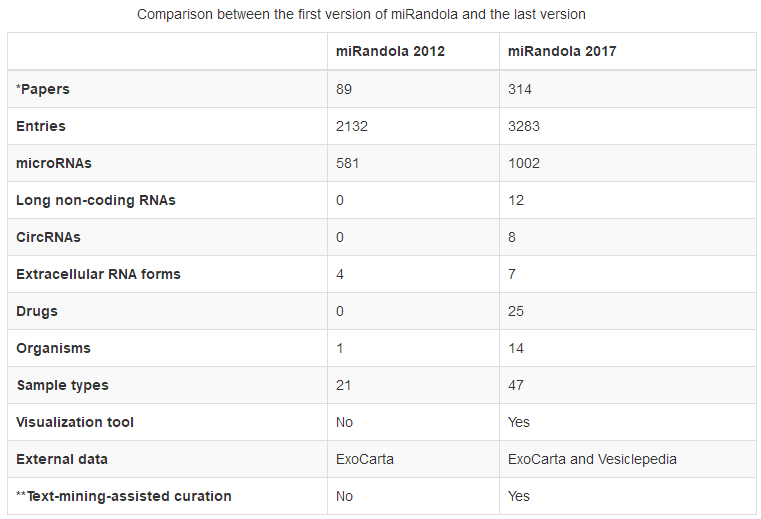Click the Long non-coding RNAs label
The width and height of the screenshot is (761, 519).
pos(96,200)
